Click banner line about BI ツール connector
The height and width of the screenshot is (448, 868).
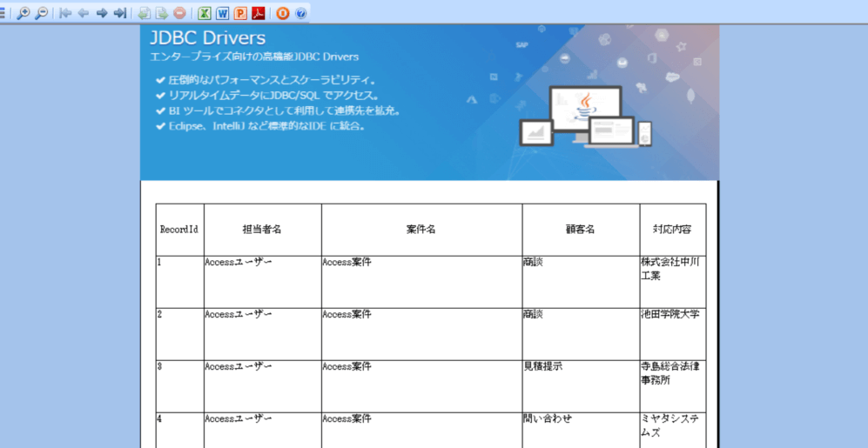tap(278, 110)
